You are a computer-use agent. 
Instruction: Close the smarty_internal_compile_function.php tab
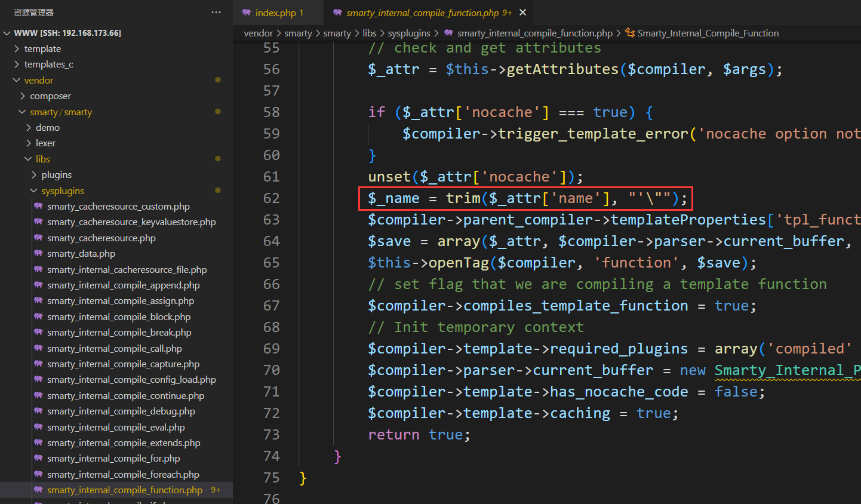523,13
